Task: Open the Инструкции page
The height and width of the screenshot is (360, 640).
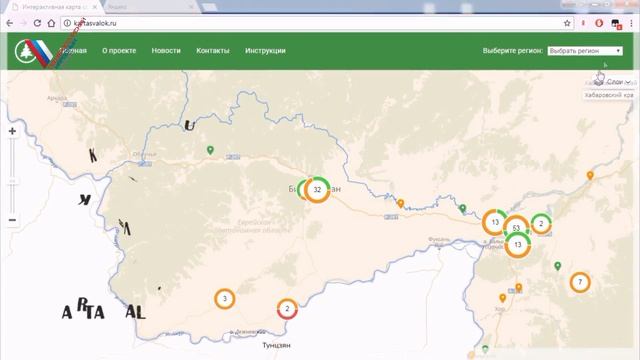Action: click(265, 51)
